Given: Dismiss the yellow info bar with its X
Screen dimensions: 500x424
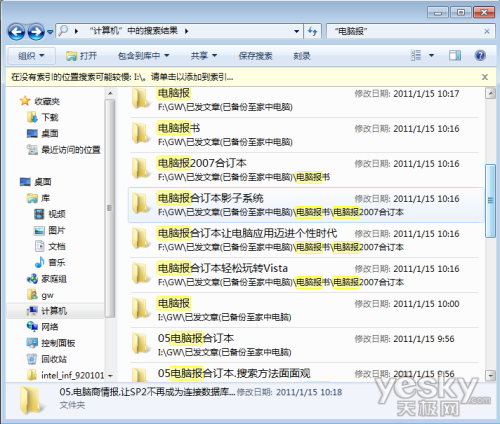Looking at the screenshot, I should (485, 77).
